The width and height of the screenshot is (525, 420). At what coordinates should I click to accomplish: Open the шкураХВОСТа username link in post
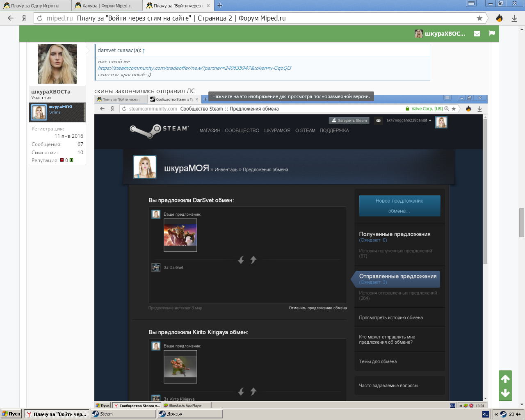click(x=51, y=91)
